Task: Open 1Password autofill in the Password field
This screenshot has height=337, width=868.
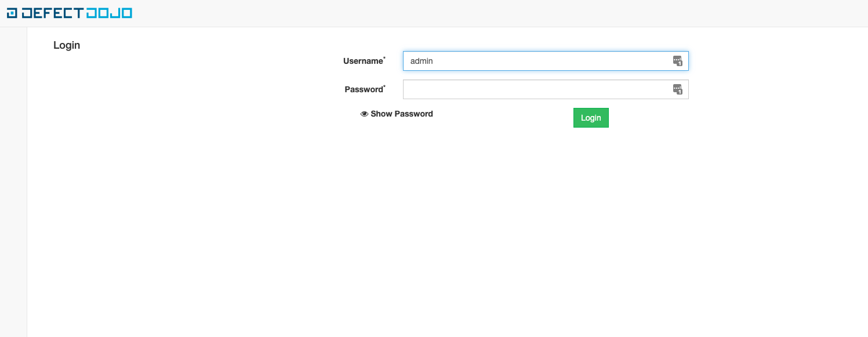Action: pyautogui.click(x=677, y=89)
